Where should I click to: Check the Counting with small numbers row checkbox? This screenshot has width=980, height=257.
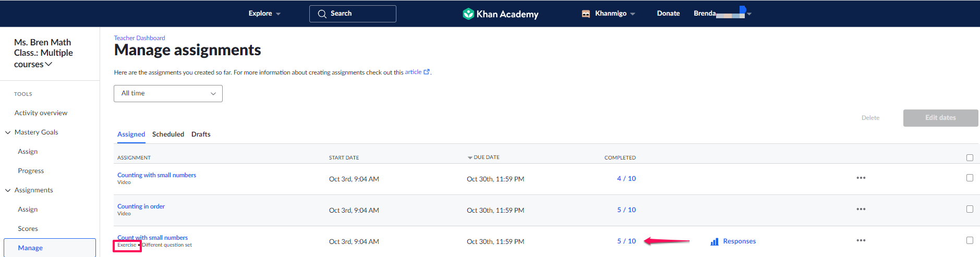970,178
